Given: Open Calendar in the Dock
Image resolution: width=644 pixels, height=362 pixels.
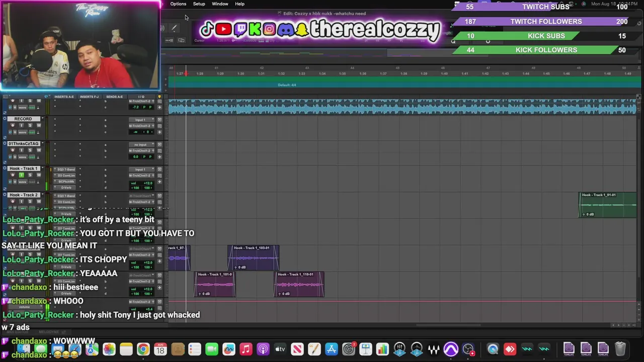Looking at the screenshot, I should pos(160,349).
